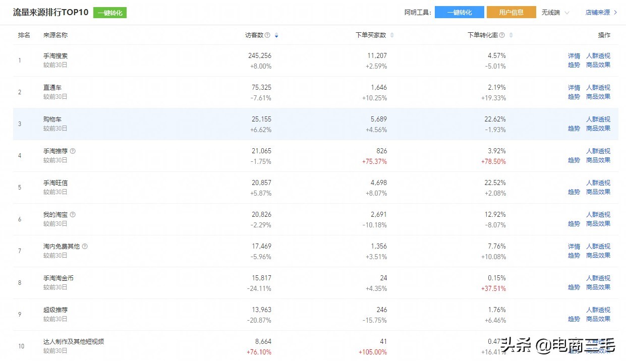The image size is (626, 364).
Task: View 商品效果 for 手淘淘金币
Action: (x=598, y=287)
